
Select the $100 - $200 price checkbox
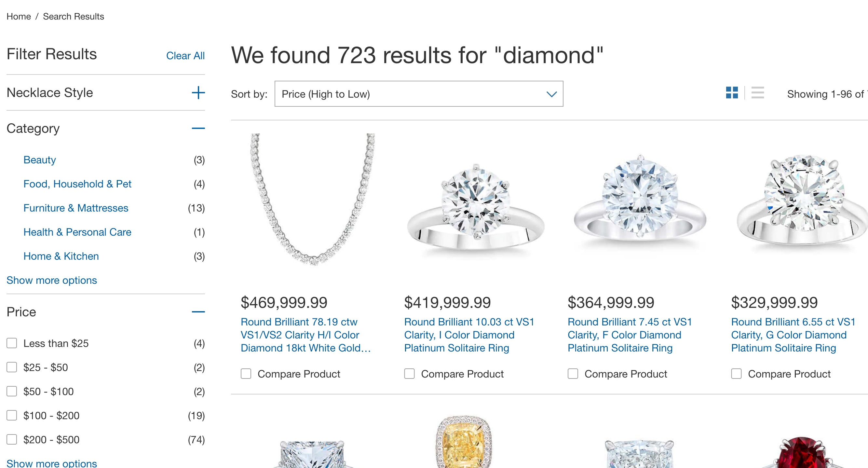[x=12, y=415]
